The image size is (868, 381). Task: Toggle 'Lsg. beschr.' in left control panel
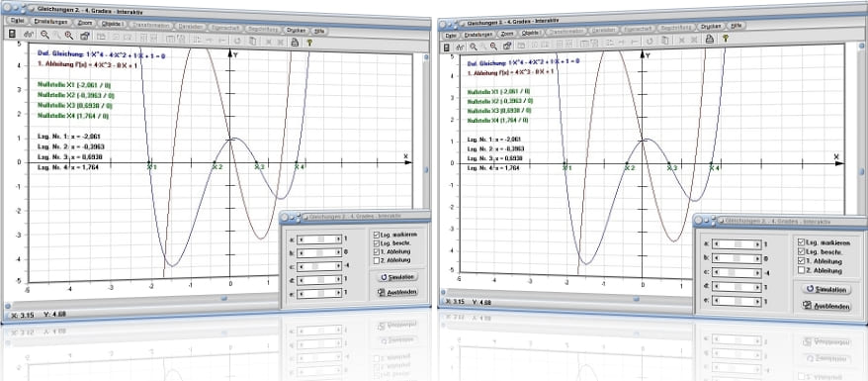[377, 243]
